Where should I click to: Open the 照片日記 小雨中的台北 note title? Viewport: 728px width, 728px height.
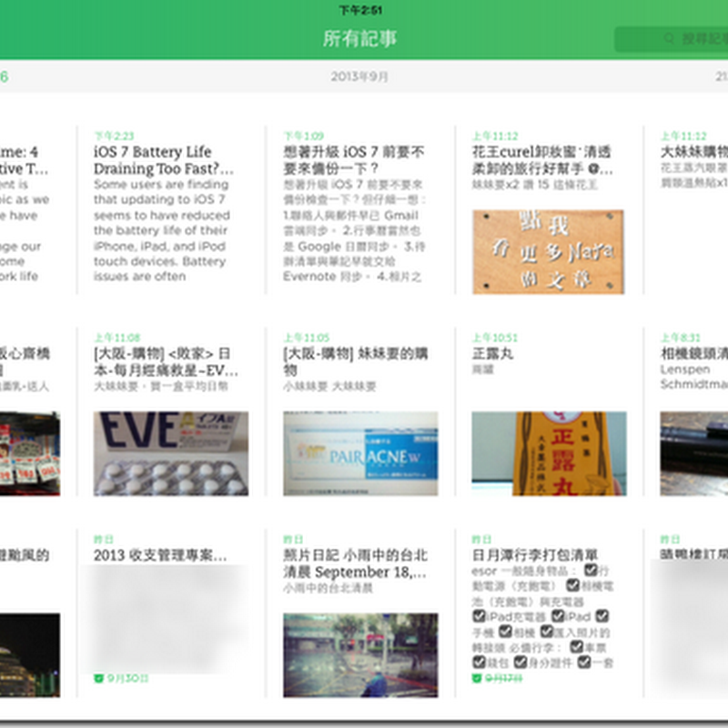point(355,563)
